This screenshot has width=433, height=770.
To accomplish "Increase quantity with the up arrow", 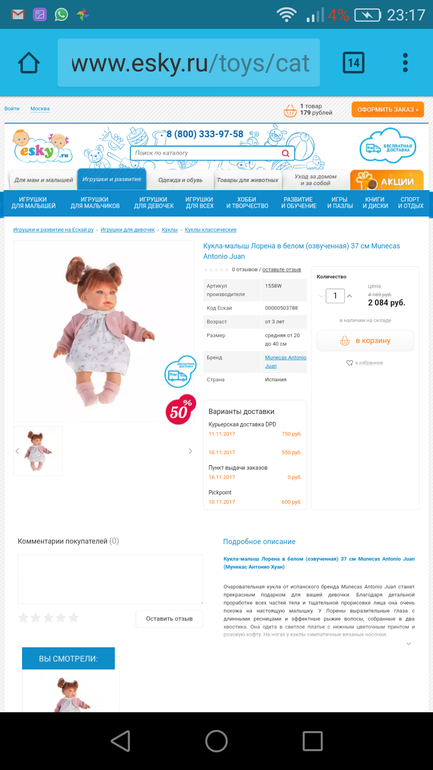I will coord(350,296).
